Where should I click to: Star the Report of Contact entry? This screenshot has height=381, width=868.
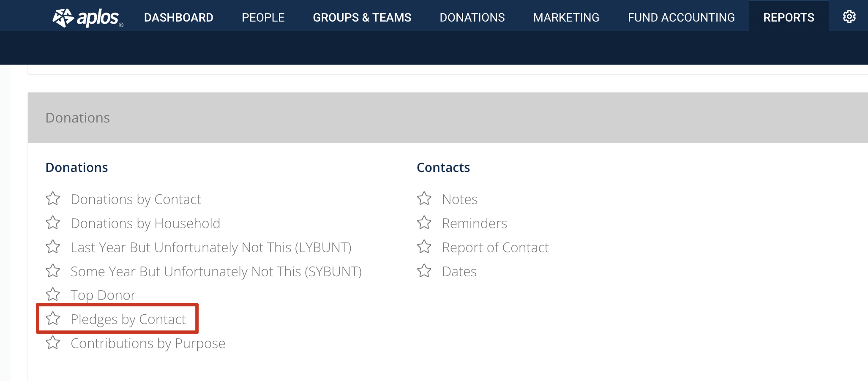424,247
